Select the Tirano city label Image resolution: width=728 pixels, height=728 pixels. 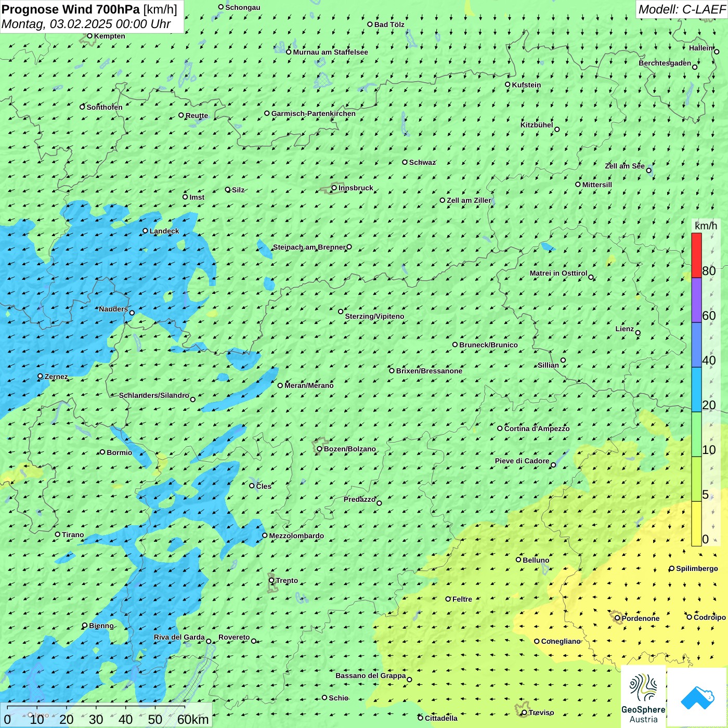73,535
